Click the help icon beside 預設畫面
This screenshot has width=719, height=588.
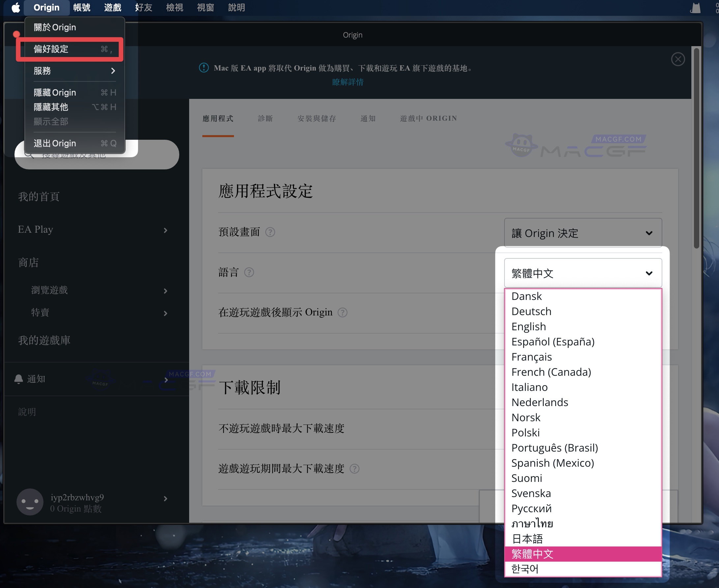point(270,232)
